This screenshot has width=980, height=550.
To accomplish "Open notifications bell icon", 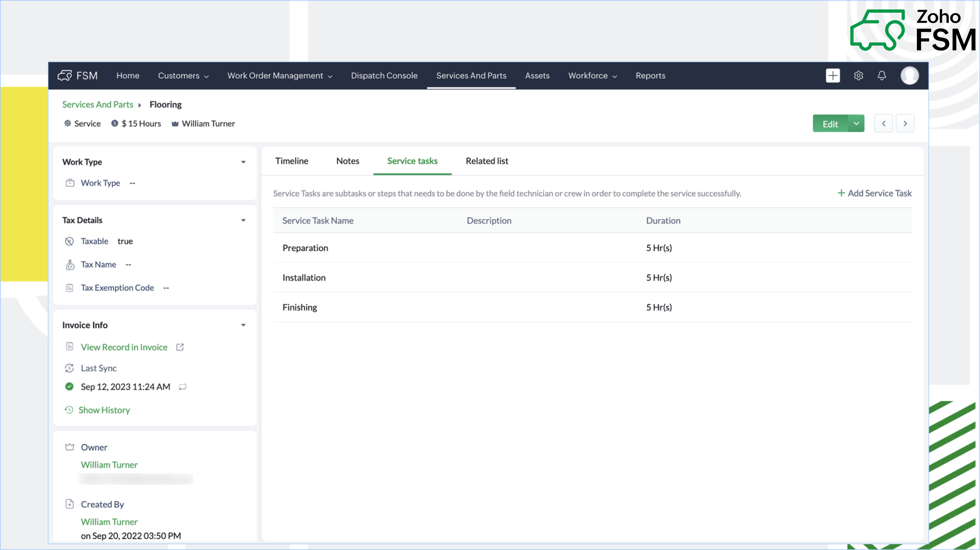I will tap(881, 76).
